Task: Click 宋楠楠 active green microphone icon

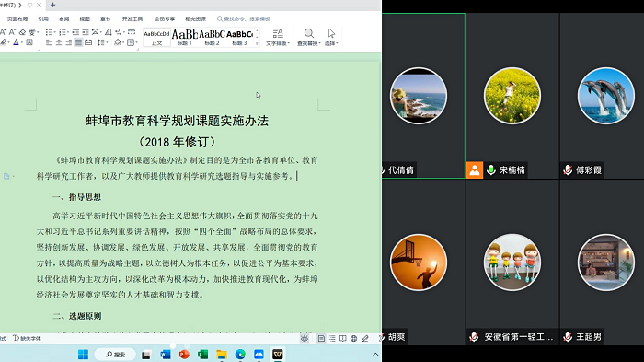Action: coord(490,169)
